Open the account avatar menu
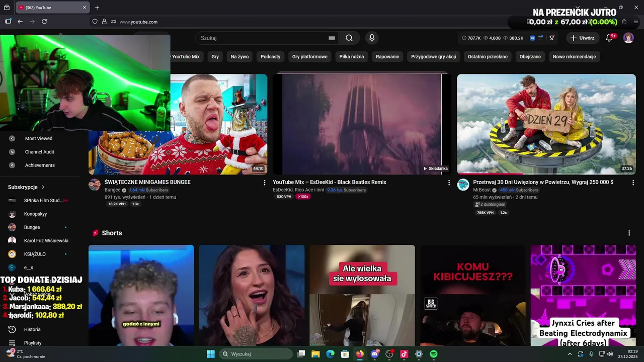The image size is (644, 362). click(628, 38)
